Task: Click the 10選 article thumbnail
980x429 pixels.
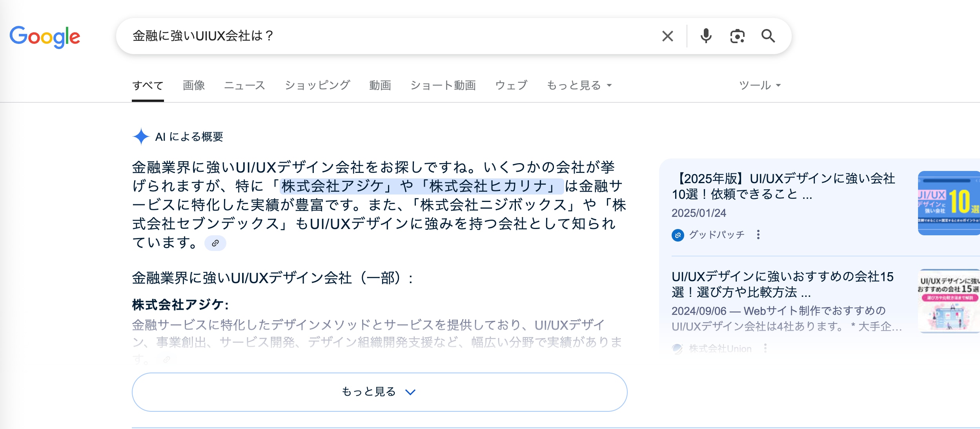Action: [949, 203]
